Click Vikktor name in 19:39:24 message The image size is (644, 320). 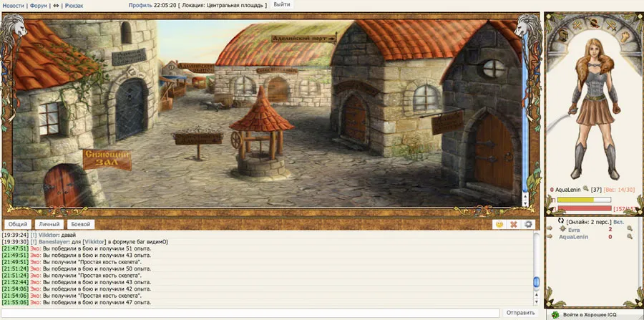coord(49,236)
